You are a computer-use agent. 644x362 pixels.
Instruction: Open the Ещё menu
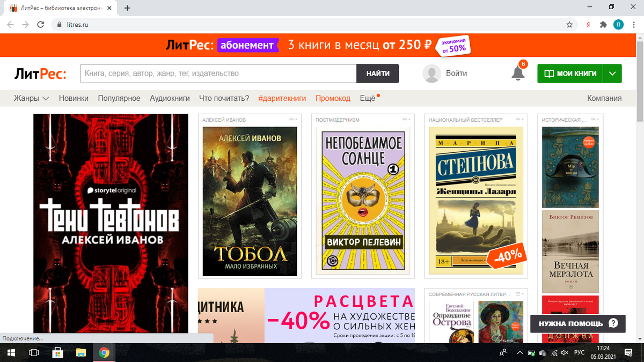[x=368, y=98]
